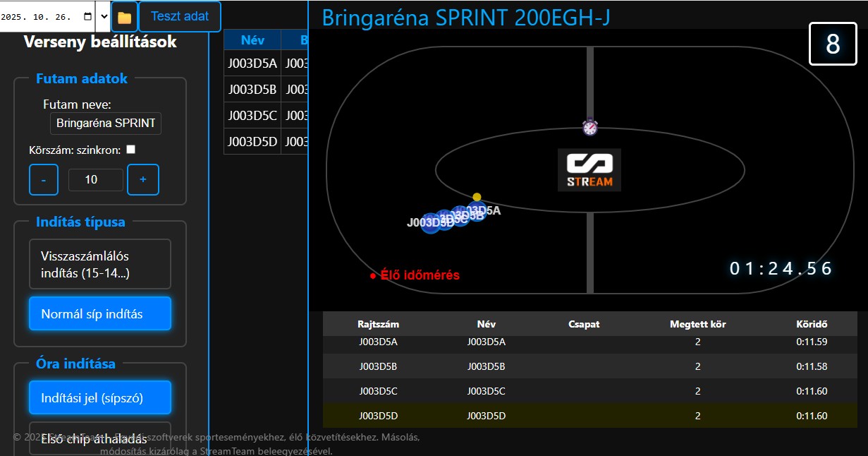Click the lap counter box showing 8
Screen dimensions: 868x456
click(x=832, y=44)
